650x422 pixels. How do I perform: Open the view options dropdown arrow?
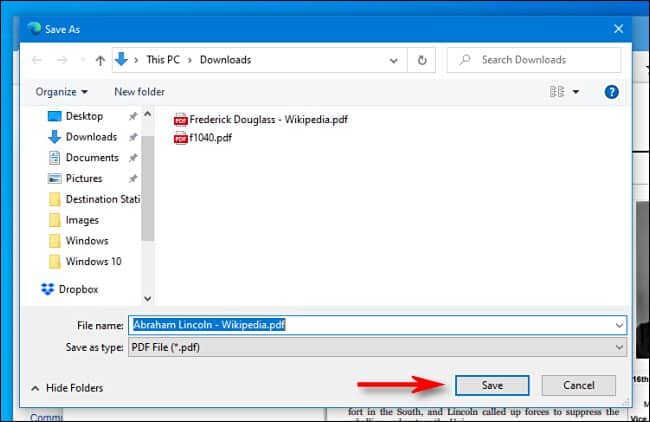576,92
